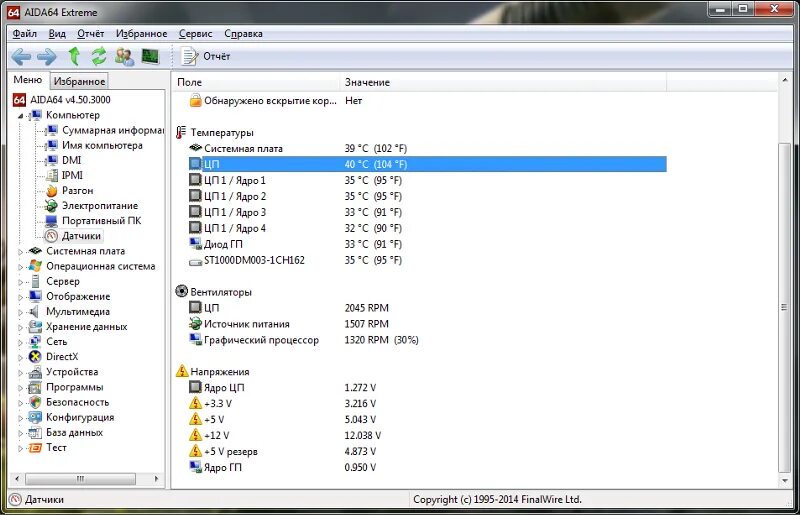Open the Избранное menu in menu bar
Viewport: 800px width, 515px height.
point(141,34)
